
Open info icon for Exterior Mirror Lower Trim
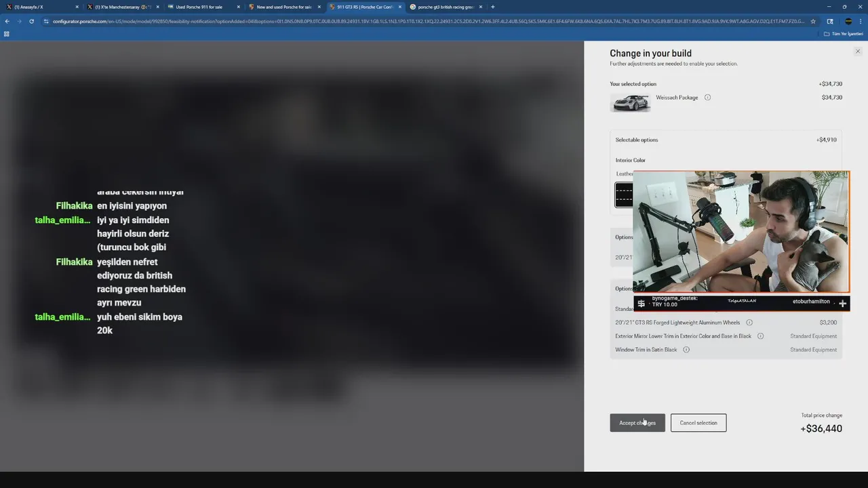click(760, 336)
